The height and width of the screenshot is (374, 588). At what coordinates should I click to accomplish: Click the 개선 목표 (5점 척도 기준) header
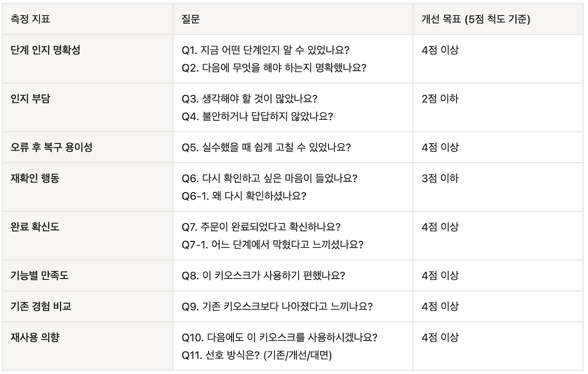[x=475, y=19]
